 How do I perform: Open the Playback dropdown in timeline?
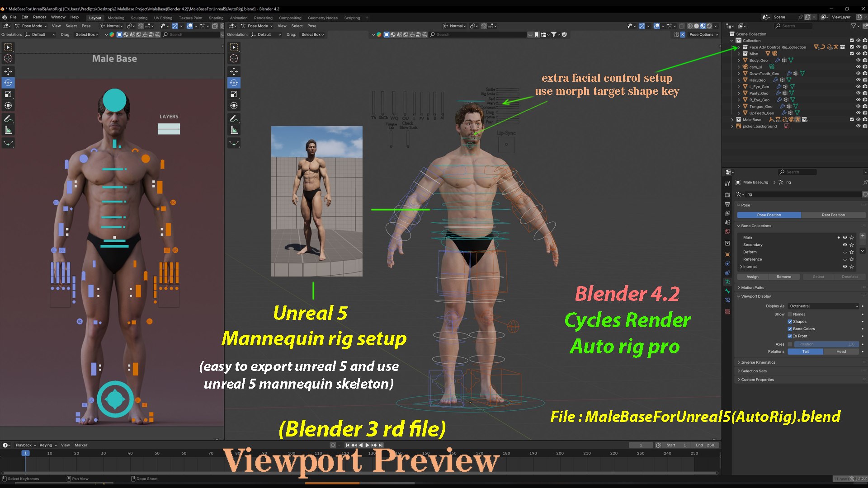click(26, 446)
